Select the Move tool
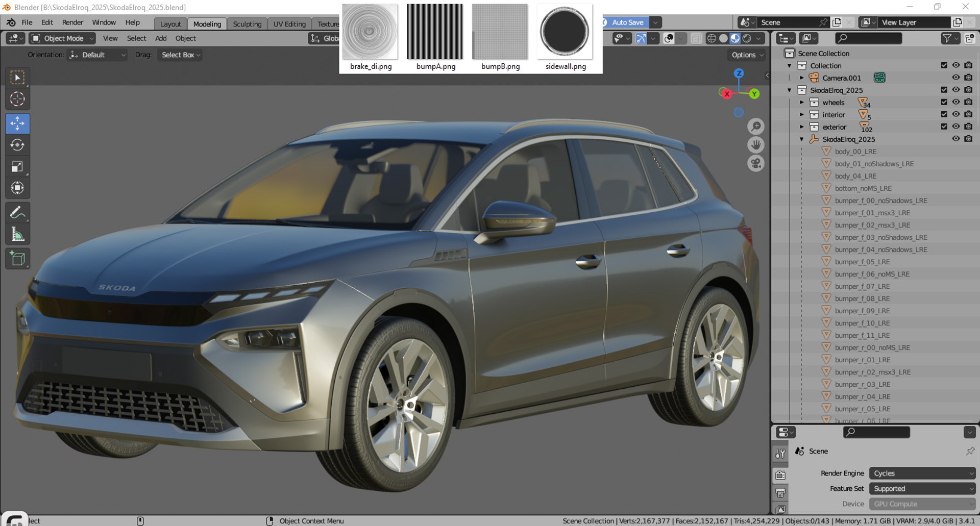 (17, 123)
